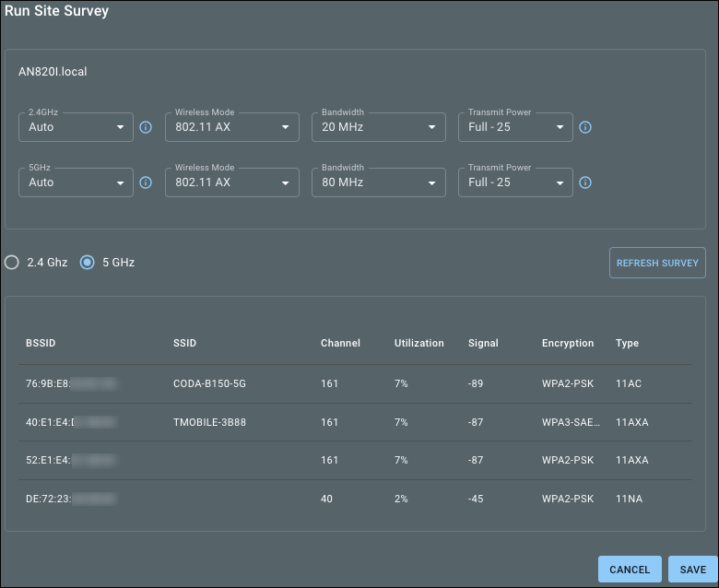This screenshot has height=588, width=719.
Task: Click the Cancel button
Action: tap(630, 570)
